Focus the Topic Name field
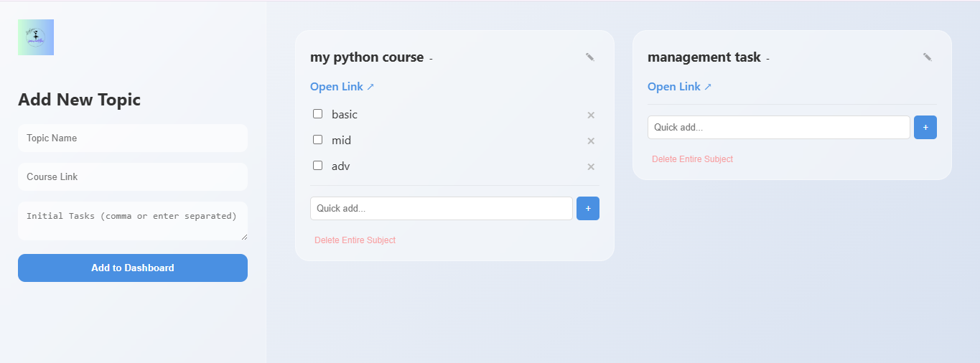Viewport: 980px width, 363px height. pos(133,138)
